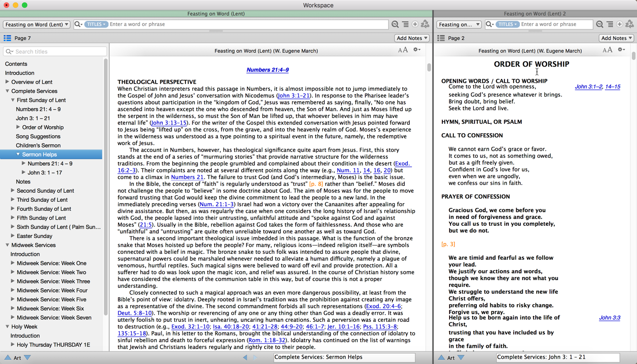Select the Feasting on Word (Lent) 2 tab
The image size is (637, 364).
[x=535, y=14]
